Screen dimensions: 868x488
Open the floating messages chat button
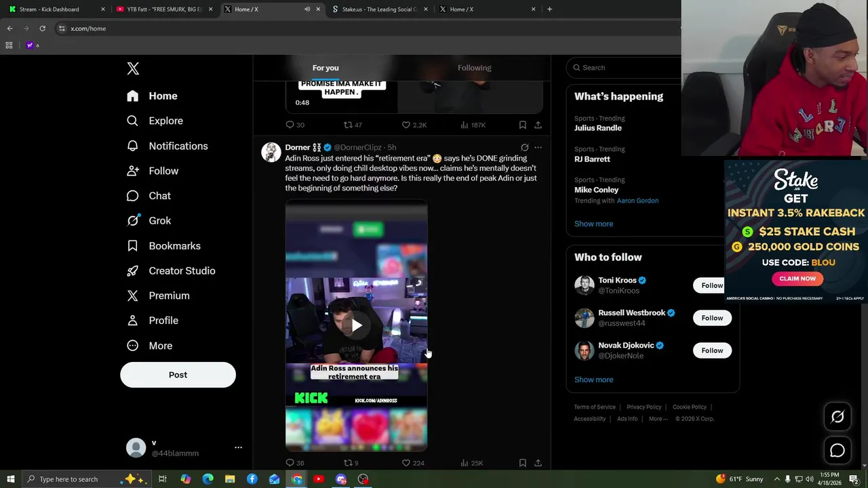pos(837,451)
